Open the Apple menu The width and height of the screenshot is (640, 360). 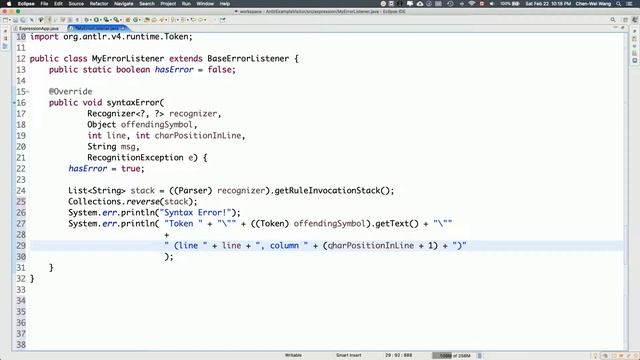(x=9, y=4)
